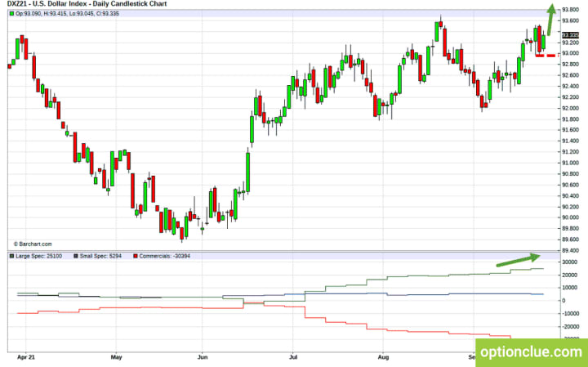The width and height of the screenshot is (588, 367).
Task: Click the 'Jun' date axis label
Action: point(203,357)
